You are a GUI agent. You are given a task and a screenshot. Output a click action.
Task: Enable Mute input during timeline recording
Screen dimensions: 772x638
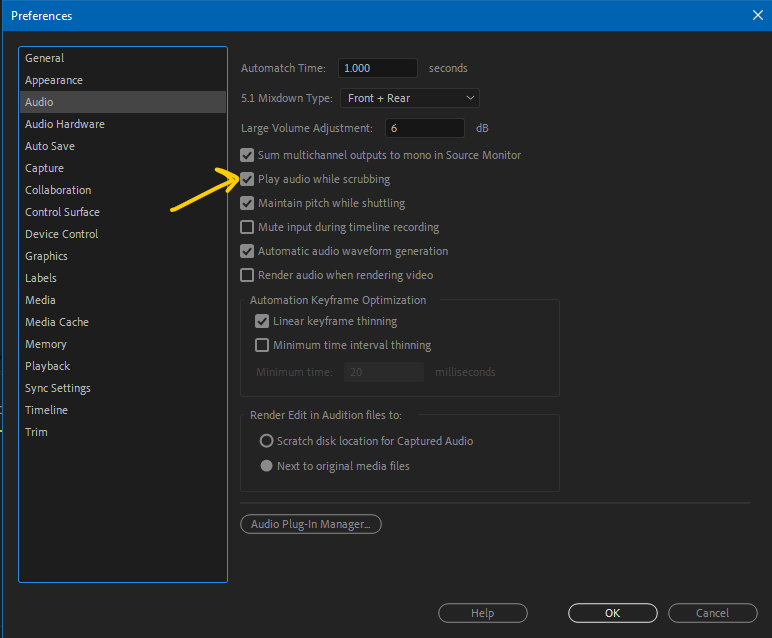[x=248, y=228]
